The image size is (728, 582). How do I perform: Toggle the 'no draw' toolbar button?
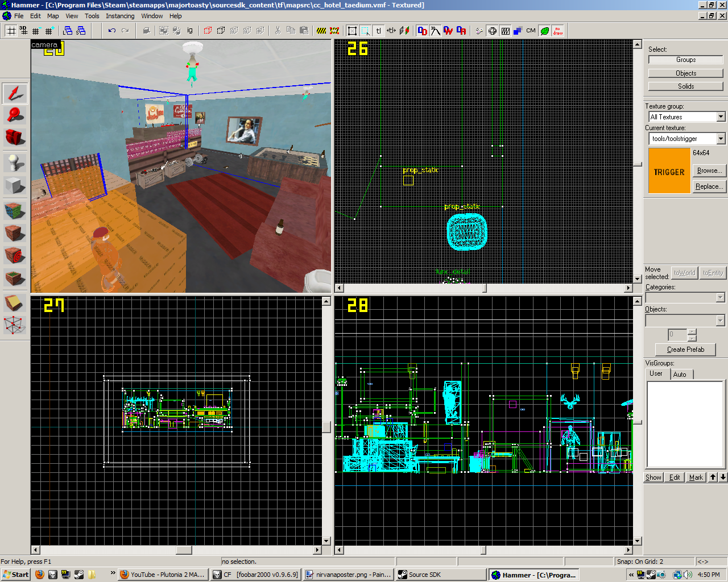click(558, 31)
